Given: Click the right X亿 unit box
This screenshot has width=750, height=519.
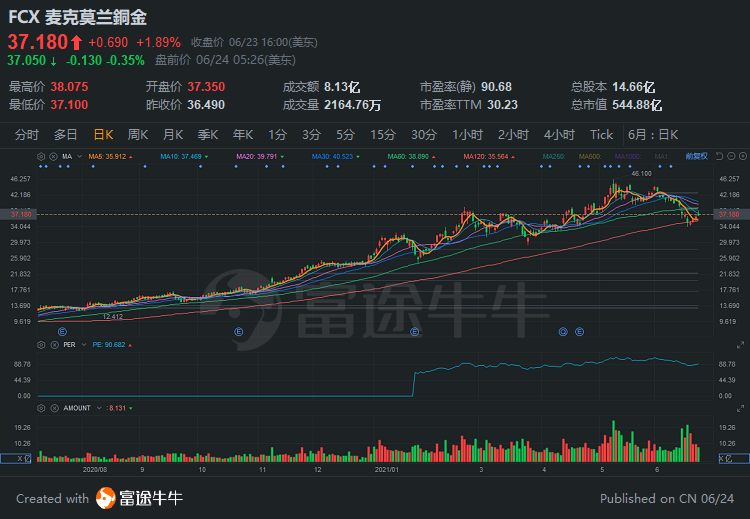Looking at the screenshot, I should [734, 459].
